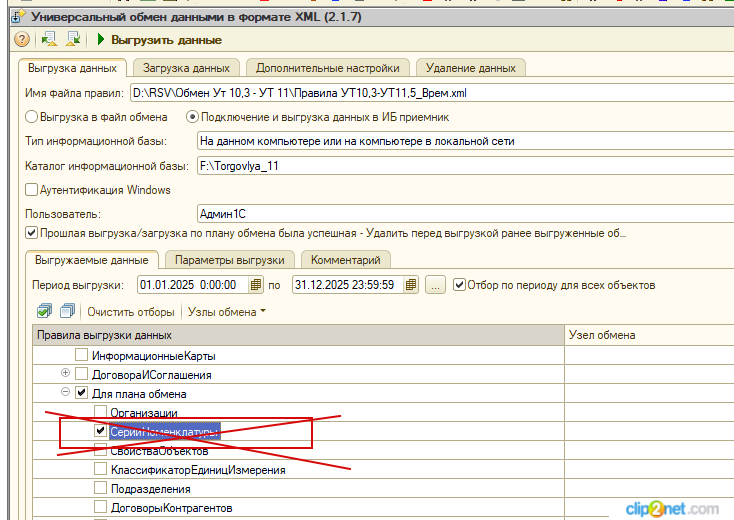Screen dimensions: 734x520
Task: Expand the ДоговораИСоглашения tree node
Action: coord(66,373)
